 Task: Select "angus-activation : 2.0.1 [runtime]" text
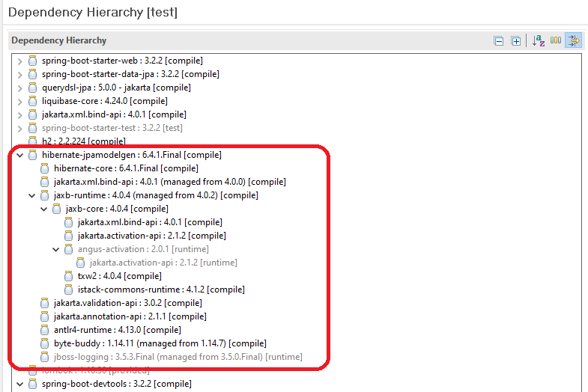tap(143, 249)
